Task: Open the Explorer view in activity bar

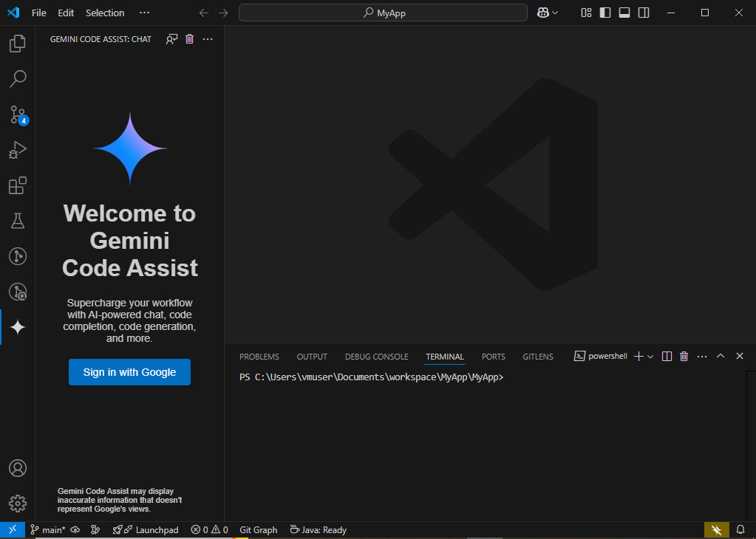Action: (17, 44)
